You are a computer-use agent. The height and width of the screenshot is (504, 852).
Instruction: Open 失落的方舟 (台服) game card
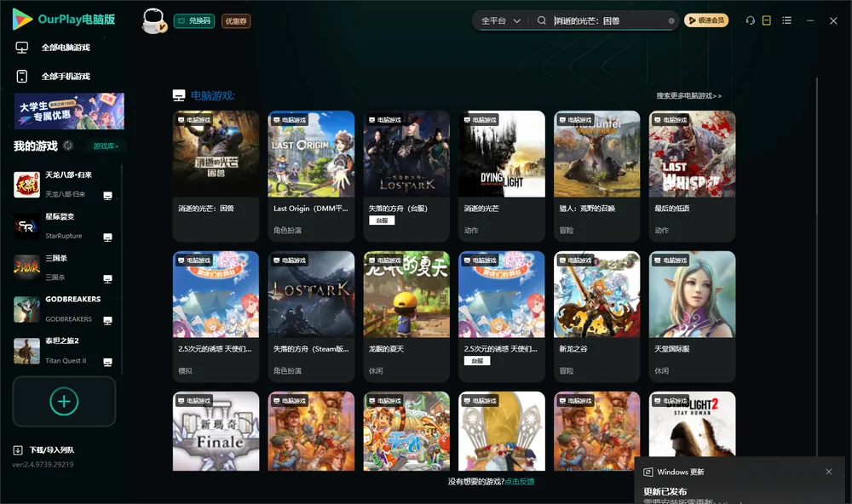click(406, 176)
